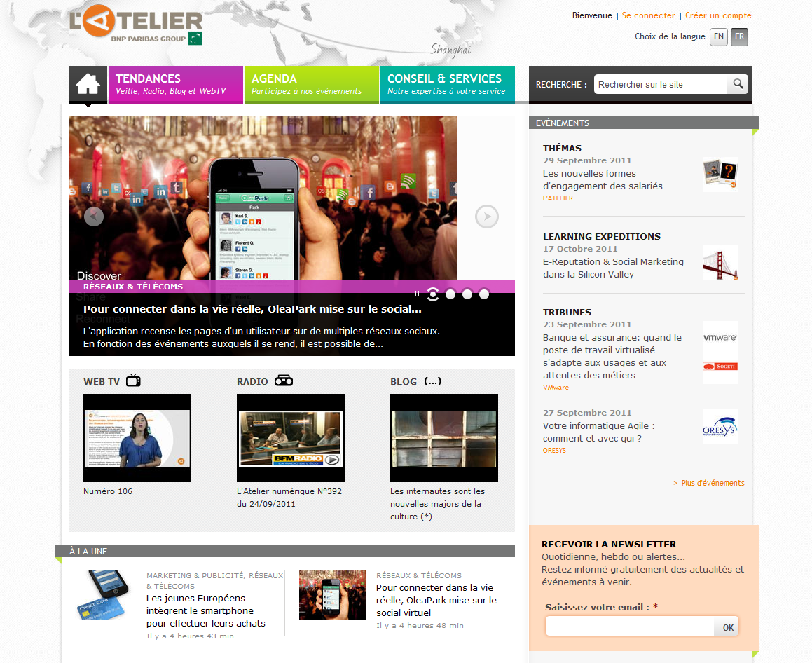Open the Thémas event polaroid icon

click(x=720, y=175)
